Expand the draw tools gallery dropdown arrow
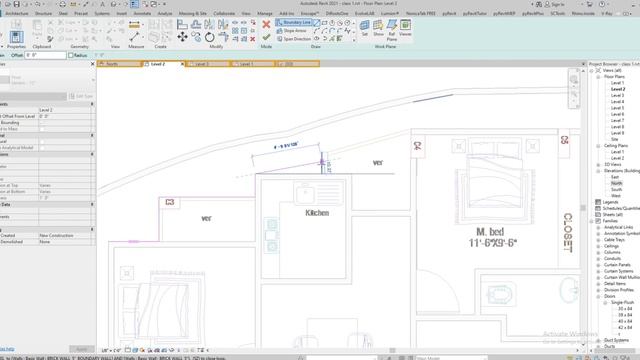 click(354, 40)
